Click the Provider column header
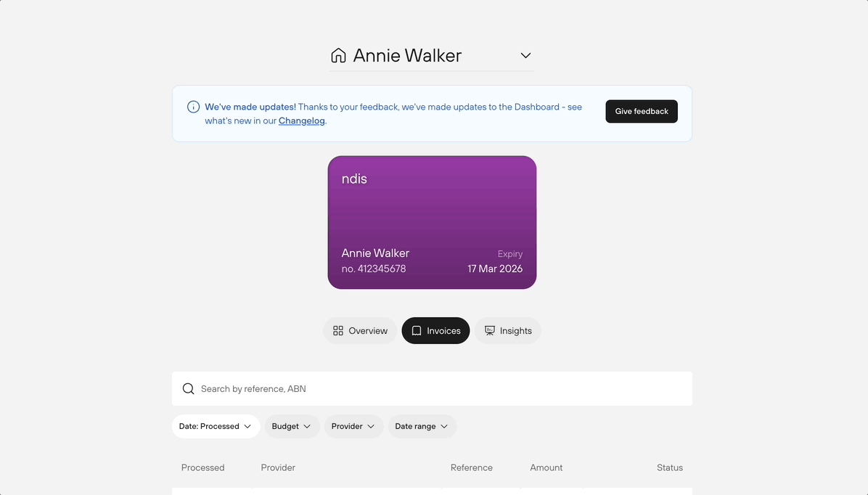This screenshot has width=868, height=495. (278, 467)
